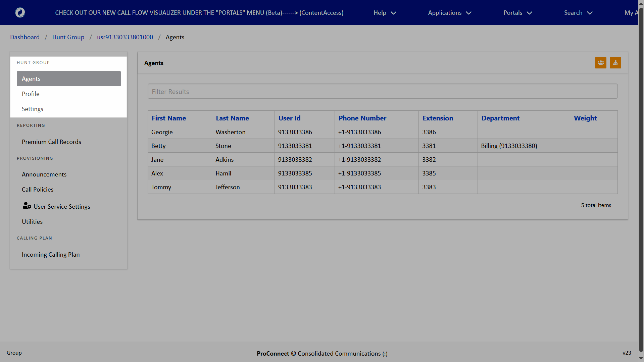
Task: Click the User Service Settings gear icon
Action: point(27,206)
